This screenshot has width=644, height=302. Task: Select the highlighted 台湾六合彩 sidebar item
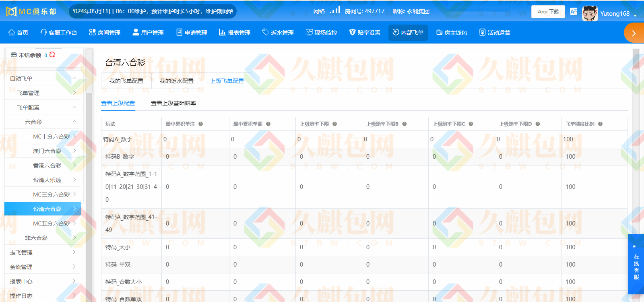point(43,209)
